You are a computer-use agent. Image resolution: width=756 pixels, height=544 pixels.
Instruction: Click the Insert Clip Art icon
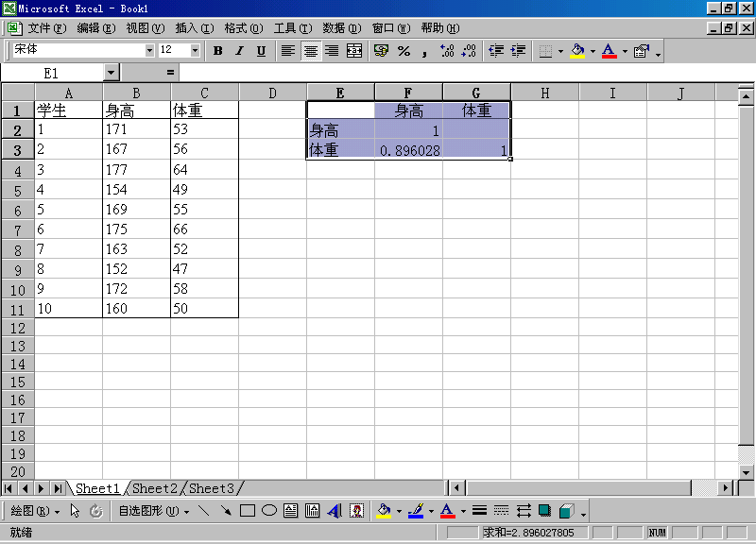[357, 511]
